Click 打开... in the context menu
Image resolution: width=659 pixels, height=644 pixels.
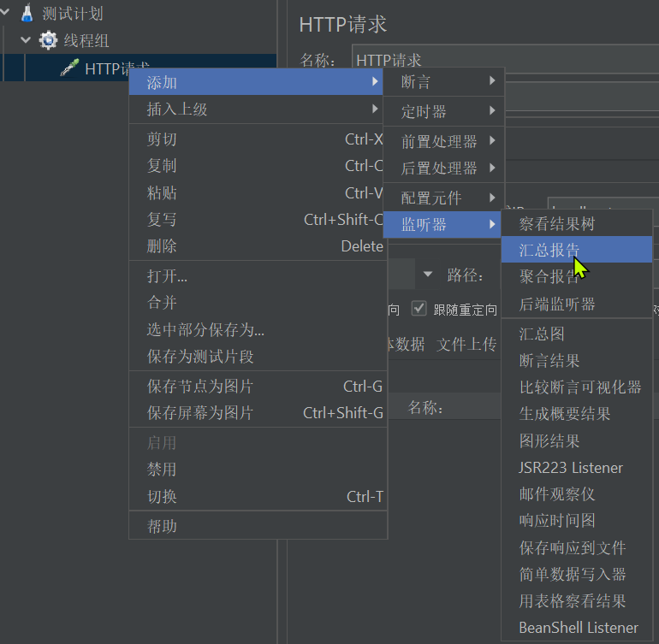coord(258,276)
